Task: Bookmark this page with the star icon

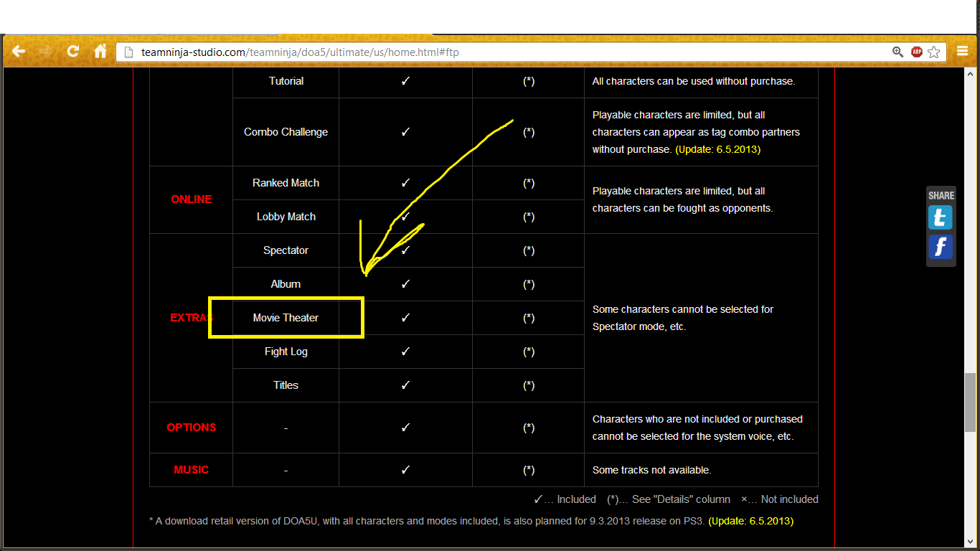Action: tap(933, 52)
